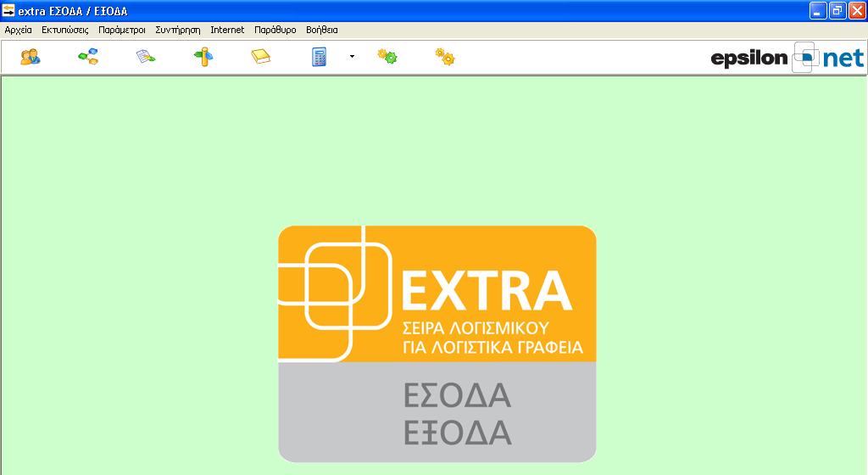This screenshot has height=475, width=868.
Task: Click the yellow and green gears icon
Action: pos(387,57)
